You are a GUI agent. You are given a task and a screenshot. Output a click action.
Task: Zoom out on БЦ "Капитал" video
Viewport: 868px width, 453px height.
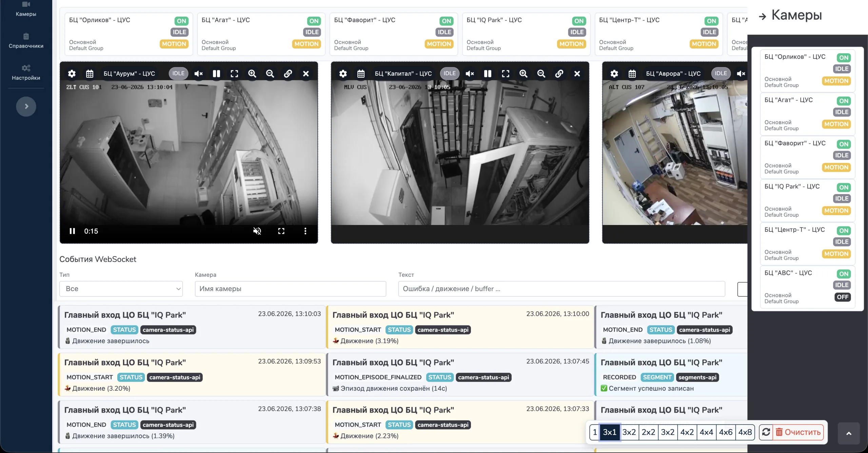pos(541,74)
